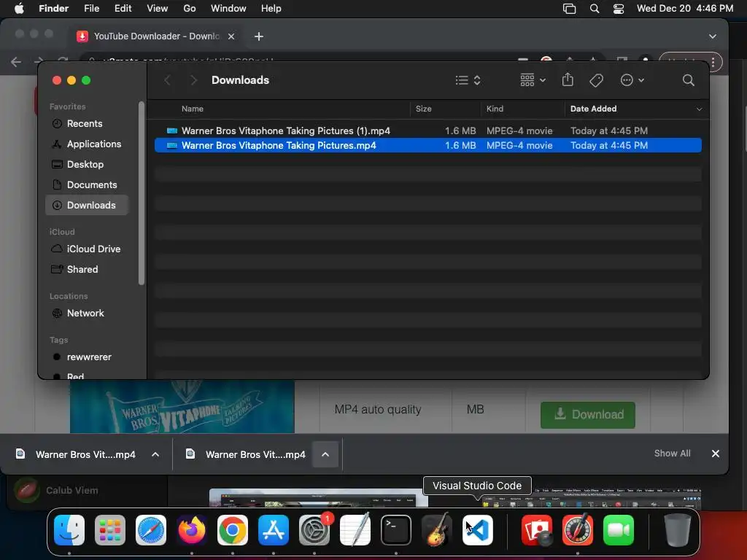Open the File menu
747x560 pixels.
pos(91,9)
